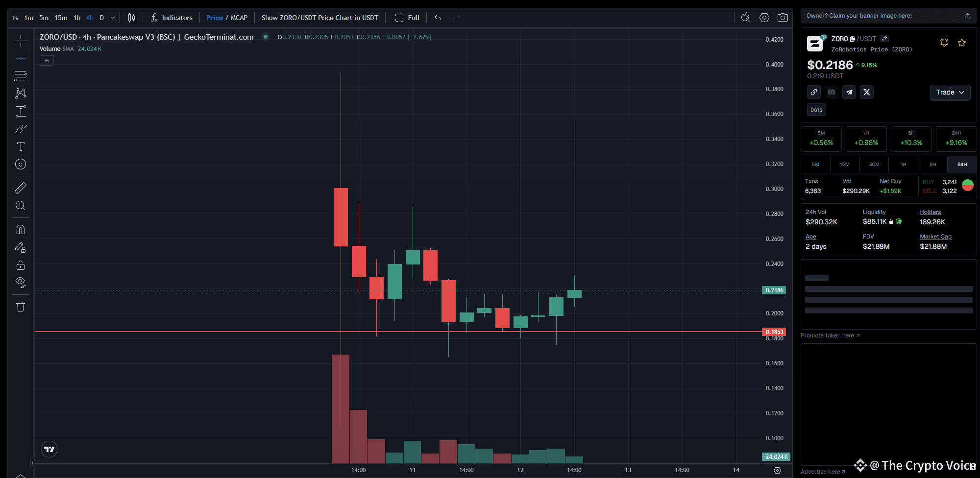Toggle lock all drawing tools
This screenshot has height=478, width=980.
coord(21,265)
